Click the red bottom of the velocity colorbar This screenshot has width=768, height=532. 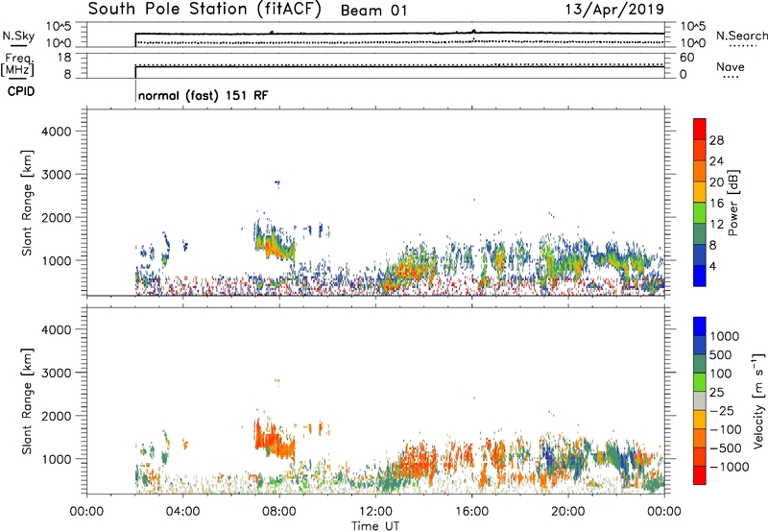[x=700, y=475]
